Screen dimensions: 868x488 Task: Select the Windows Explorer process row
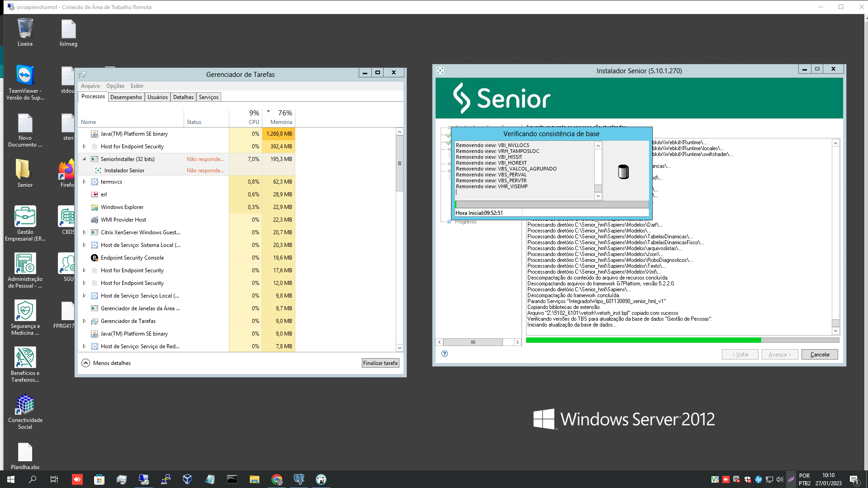[x=186, y=207]
